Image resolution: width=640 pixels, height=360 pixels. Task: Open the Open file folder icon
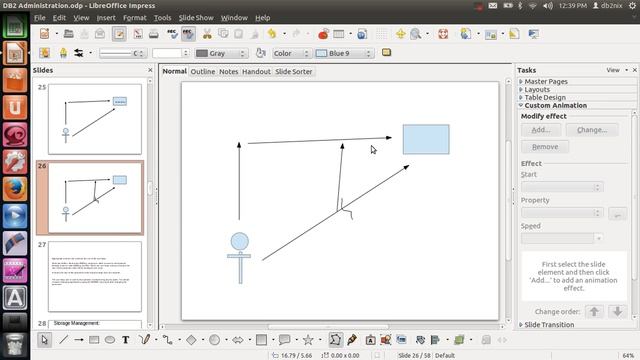(x=69, y=34)
